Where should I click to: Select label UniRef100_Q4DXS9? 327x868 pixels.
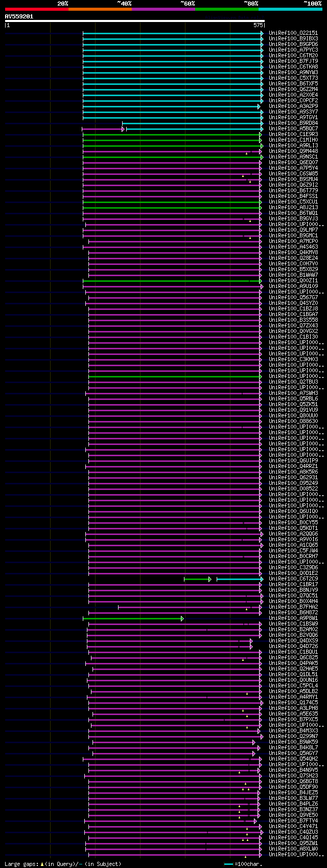pos(293,640)
